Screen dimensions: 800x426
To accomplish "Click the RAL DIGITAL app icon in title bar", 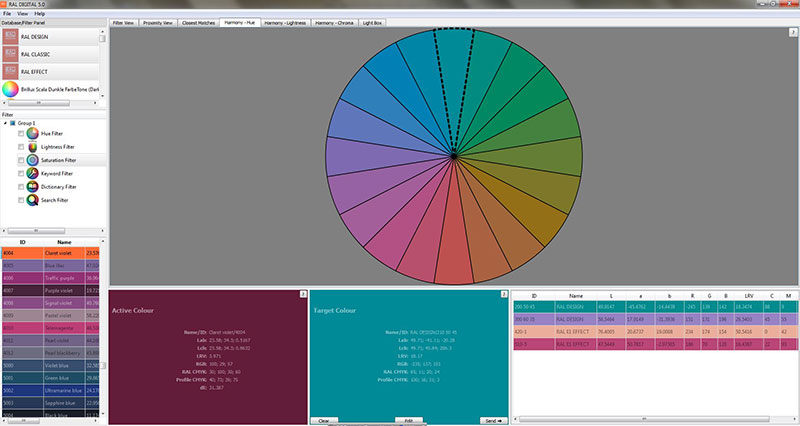I will (4, 4).
